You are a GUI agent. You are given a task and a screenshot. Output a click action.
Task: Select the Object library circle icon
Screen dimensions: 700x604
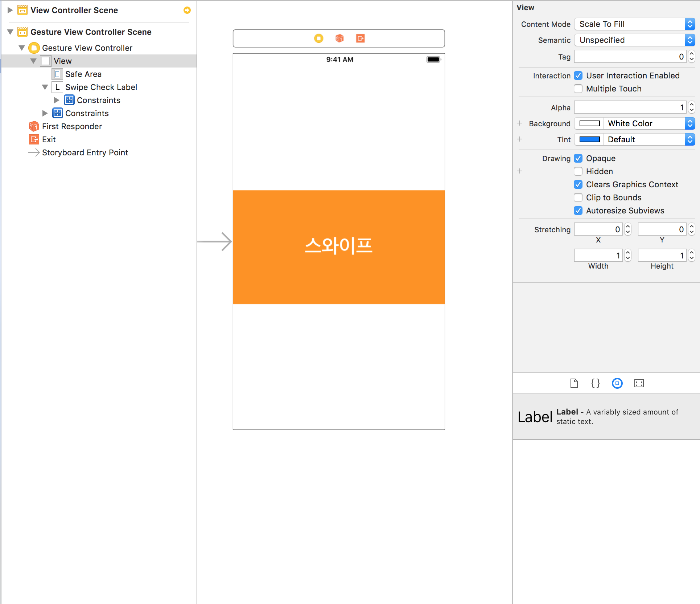[617, 383]
